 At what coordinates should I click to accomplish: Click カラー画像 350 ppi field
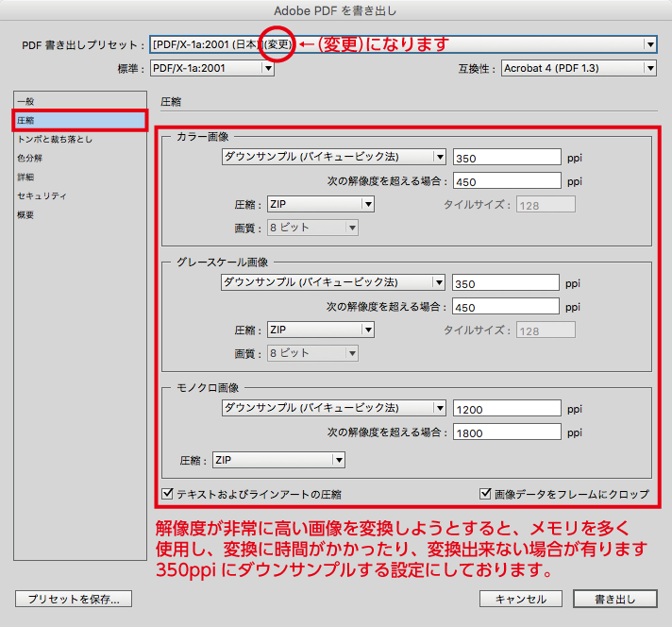click(x=507, y=157)
